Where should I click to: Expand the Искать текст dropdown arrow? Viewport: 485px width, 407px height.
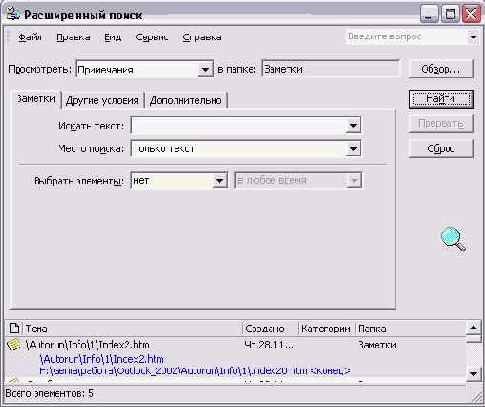coord(353,125)
